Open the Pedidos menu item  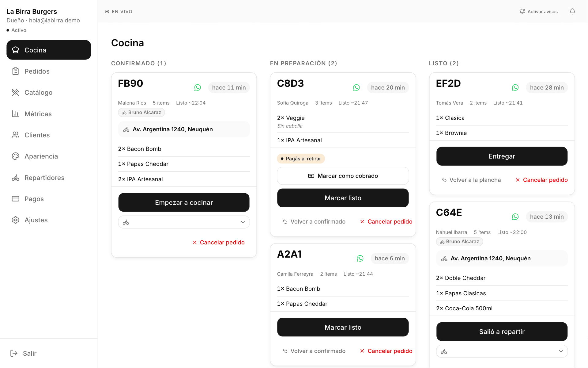click(49, 71)
